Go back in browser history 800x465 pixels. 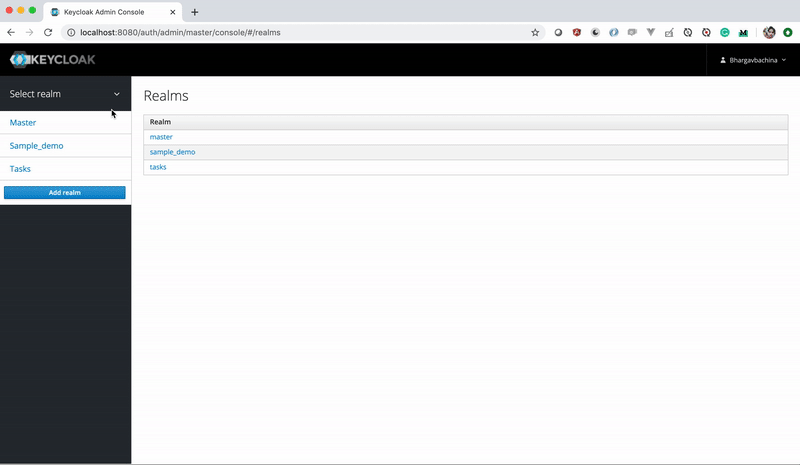pyautogui.click(x=11, y=32)
